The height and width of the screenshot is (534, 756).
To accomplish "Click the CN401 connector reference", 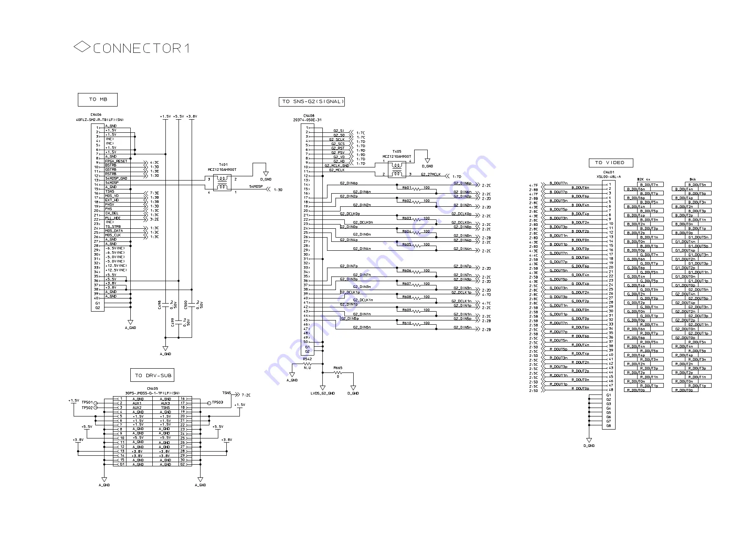I will click(x=609, y=172).
